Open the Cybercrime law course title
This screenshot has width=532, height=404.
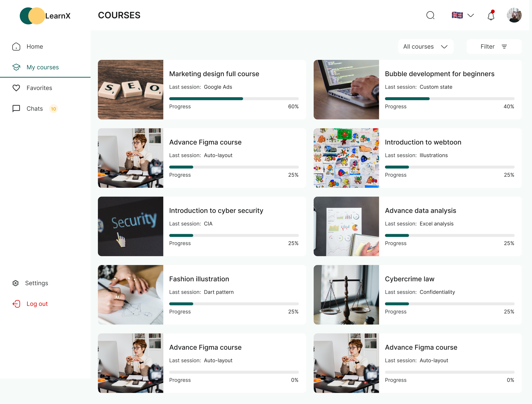coord(409,279)
